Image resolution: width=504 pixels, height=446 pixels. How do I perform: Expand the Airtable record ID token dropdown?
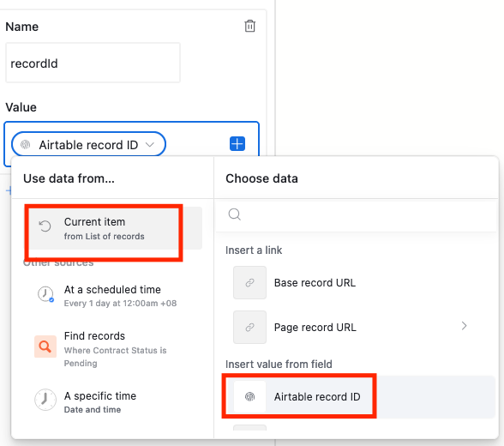pos(150,145)
